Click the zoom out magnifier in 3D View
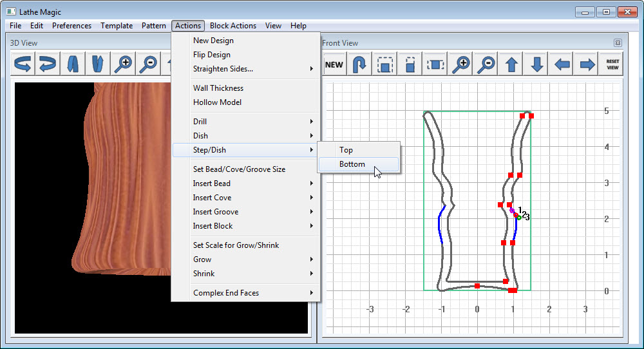Image resolution: width=644 pixels, height=349 pixels. point(148,64)
